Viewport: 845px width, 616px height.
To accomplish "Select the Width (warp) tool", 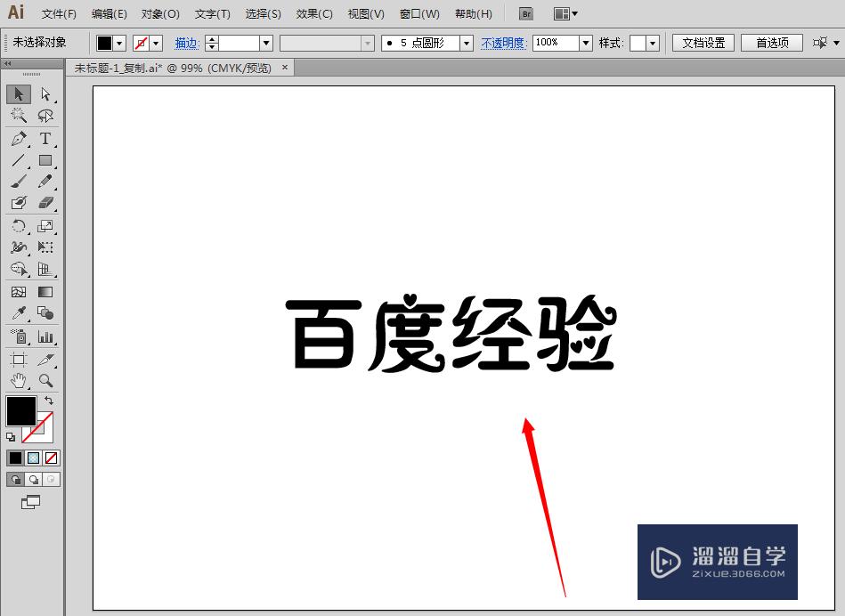I will pos(19,247).
